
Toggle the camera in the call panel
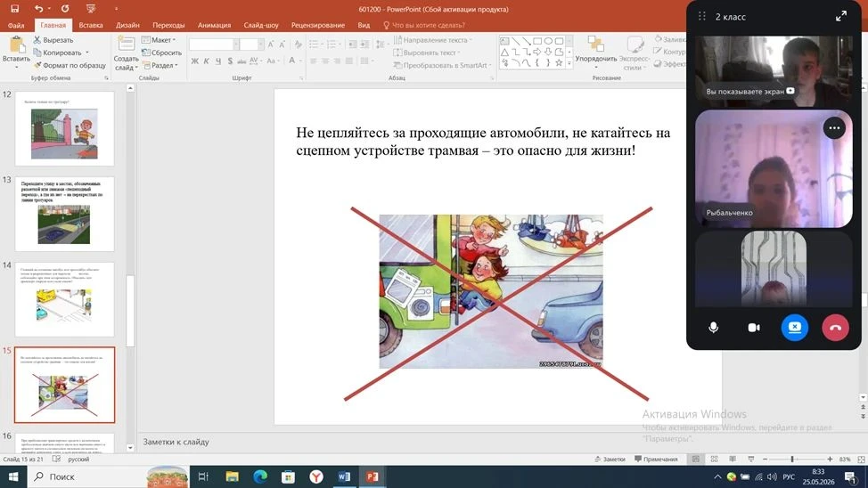tap(754, 328)
